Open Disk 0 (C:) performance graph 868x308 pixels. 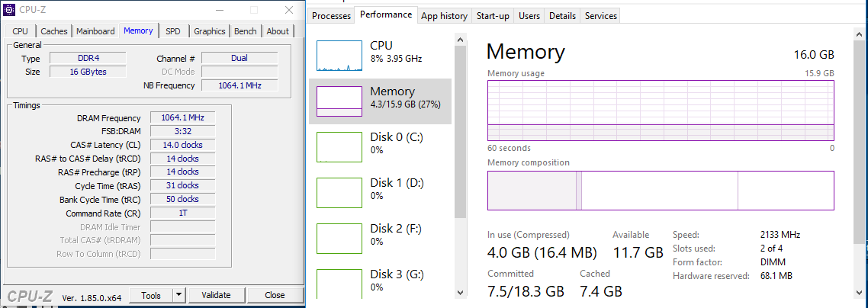[x=339, y=147]
